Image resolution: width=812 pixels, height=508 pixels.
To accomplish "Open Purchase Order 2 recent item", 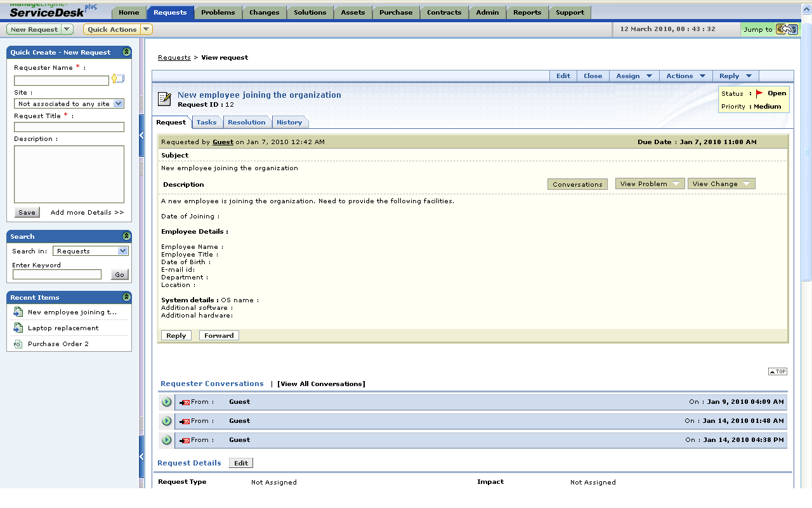I will point(58,344).
